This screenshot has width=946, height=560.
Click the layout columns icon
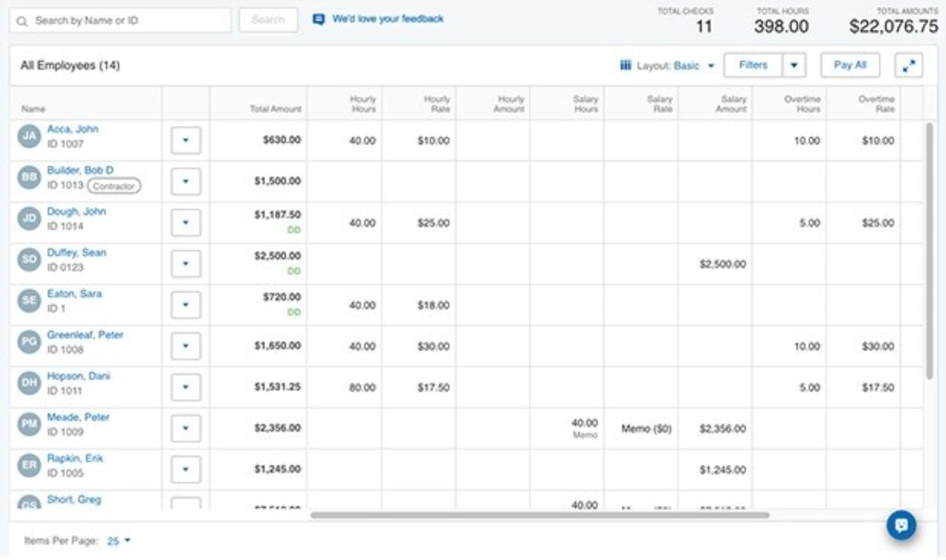(625, 65)
